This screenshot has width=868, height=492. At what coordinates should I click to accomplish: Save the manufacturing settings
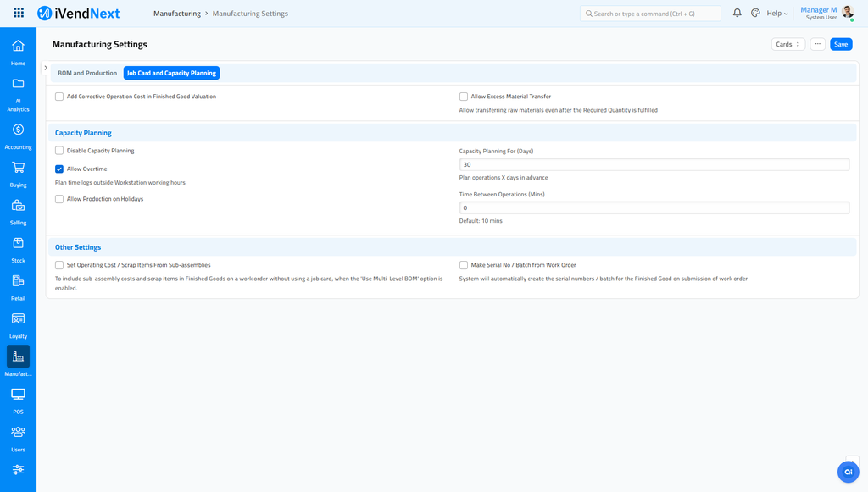pos(841,44)
